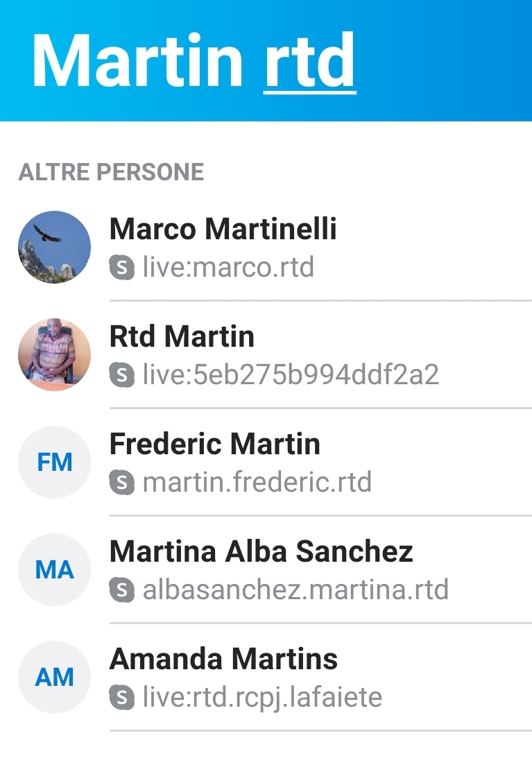Image resolution: width=532 pixels, height=758 pixels.
Task: Open Amanda Martins' AM avatar icon
Action: point(53,676)
